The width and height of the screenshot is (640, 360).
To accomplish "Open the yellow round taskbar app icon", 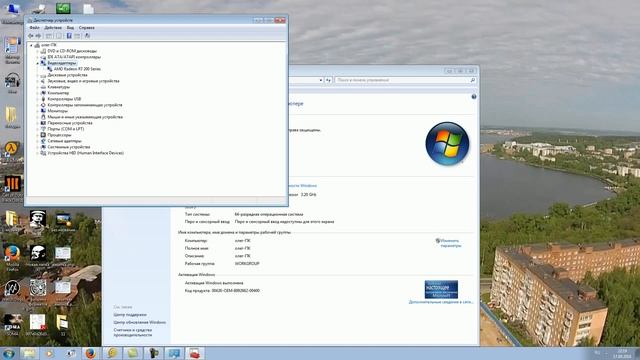I will tap(111, 353).
